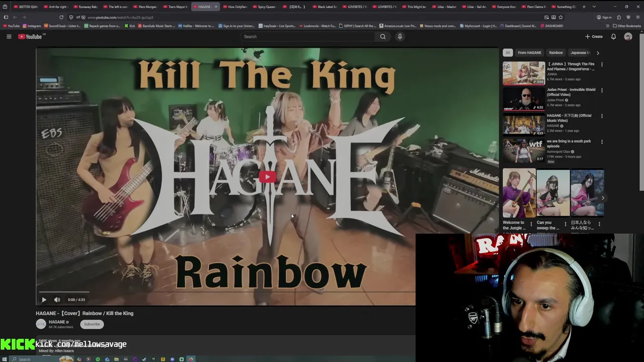Open YouTube notifications bell
The width and height of the screenshot is (644, 362).
[x=613, y=36]
